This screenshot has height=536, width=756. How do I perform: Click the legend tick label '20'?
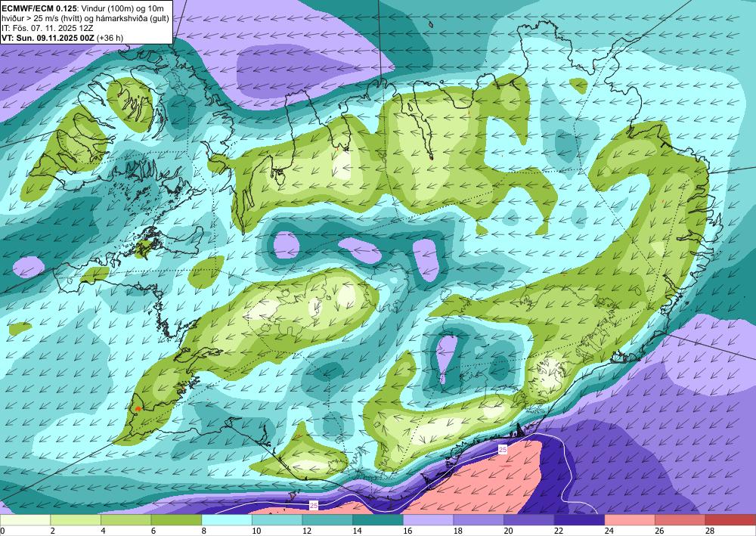pos(508,531)
